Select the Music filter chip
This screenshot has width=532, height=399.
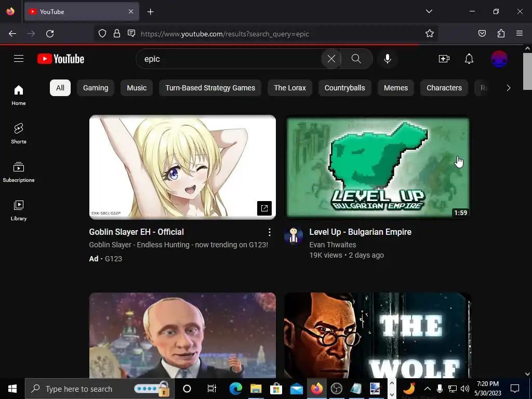137,88
